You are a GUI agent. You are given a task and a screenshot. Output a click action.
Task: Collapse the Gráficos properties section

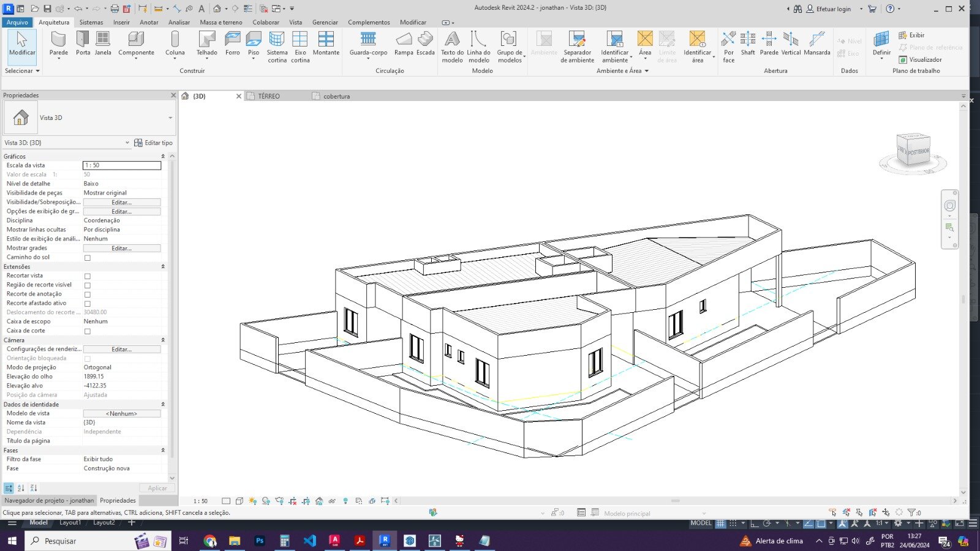[x=163, y=157]
